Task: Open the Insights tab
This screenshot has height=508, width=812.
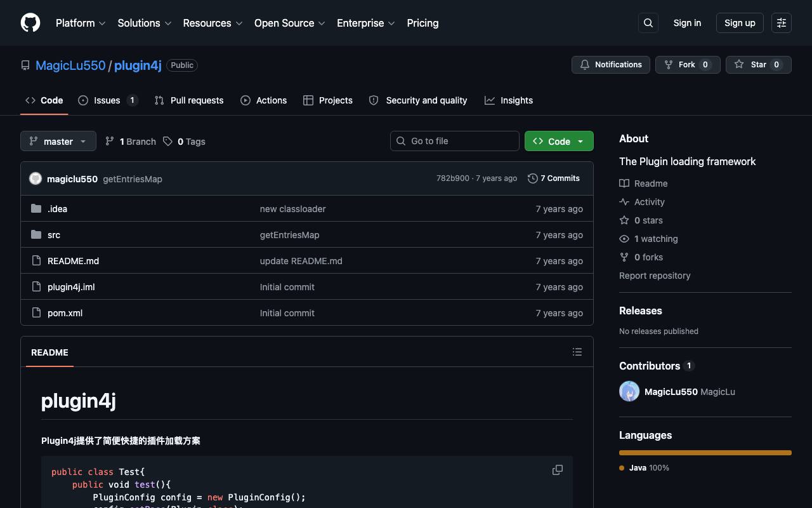Action: coord(509,100)
